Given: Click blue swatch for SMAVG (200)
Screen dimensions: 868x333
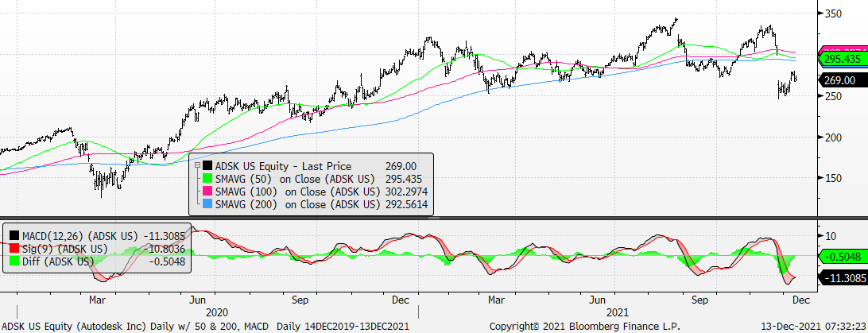Looking at the screenshot, I should (x=207, y=206).
